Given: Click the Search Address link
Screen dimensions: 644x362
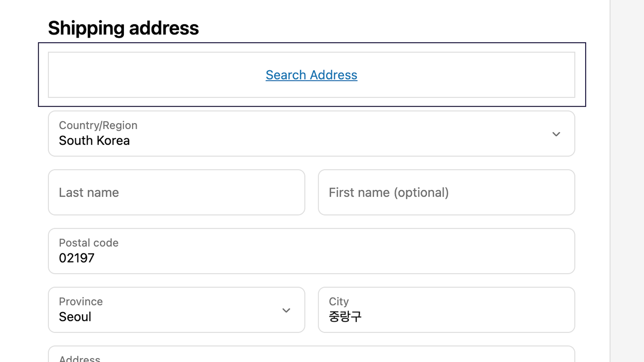Looking at the screenshot, I should click(x=311, y=75).
